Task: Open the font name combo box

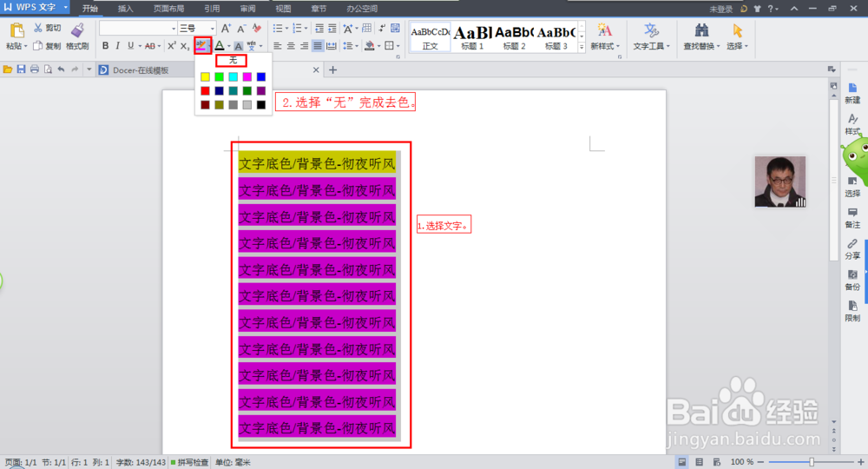Action: [x=138, y=29]
